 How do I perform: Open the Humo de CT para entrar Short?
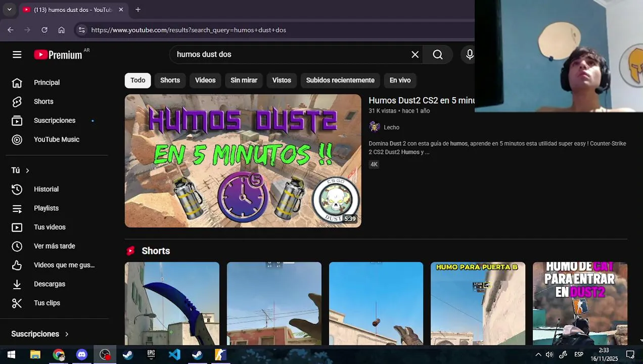coord(580,303)
